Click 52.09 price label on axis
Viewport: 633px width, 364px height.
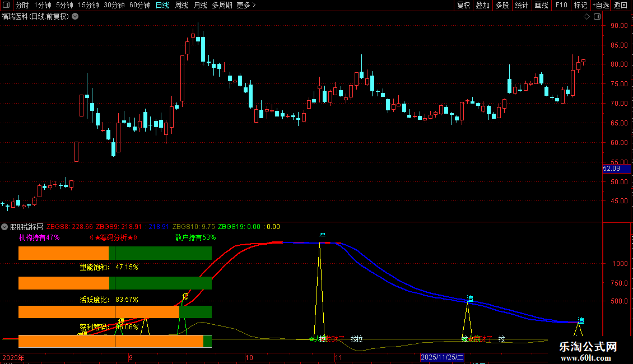[x=616, y=169]
